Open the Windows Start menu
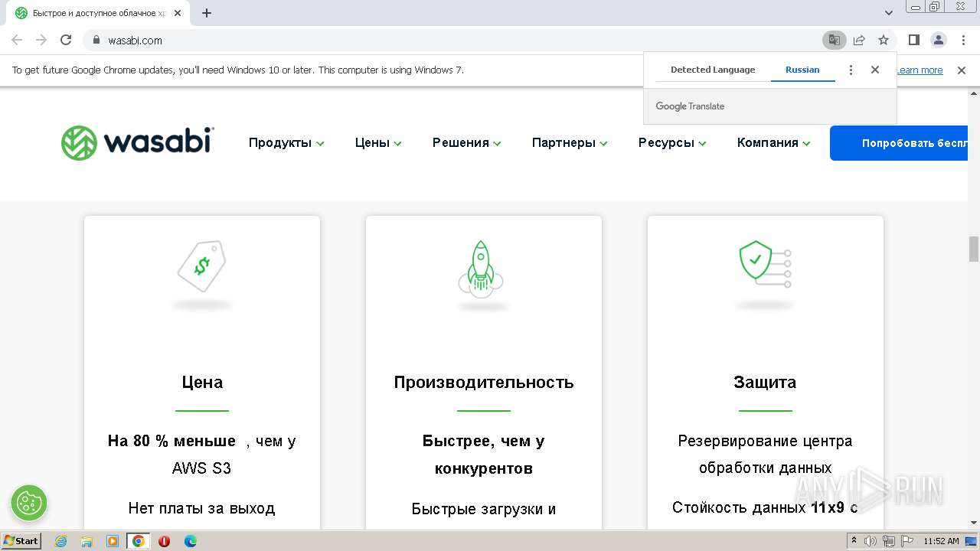980x551 pixels. 21,541
